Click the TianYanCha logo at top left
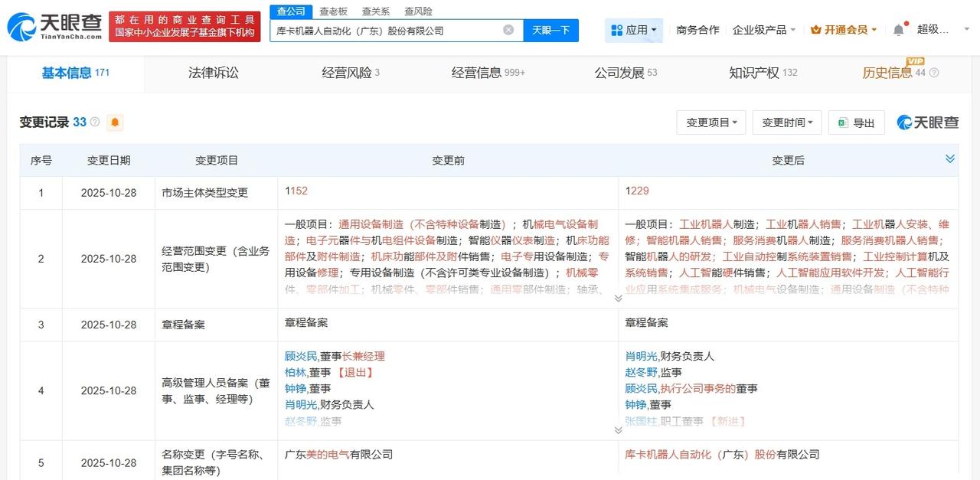980x480 pixels. 54,27
